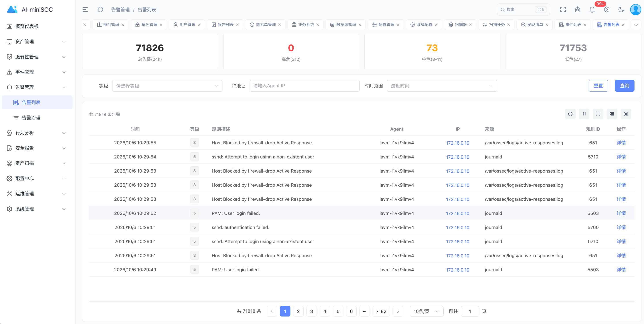The height and width of the screenshot is (324, 644).
Task: Close the 角色管理 tab
Action: pyautogui.click(x=161, y=25)
